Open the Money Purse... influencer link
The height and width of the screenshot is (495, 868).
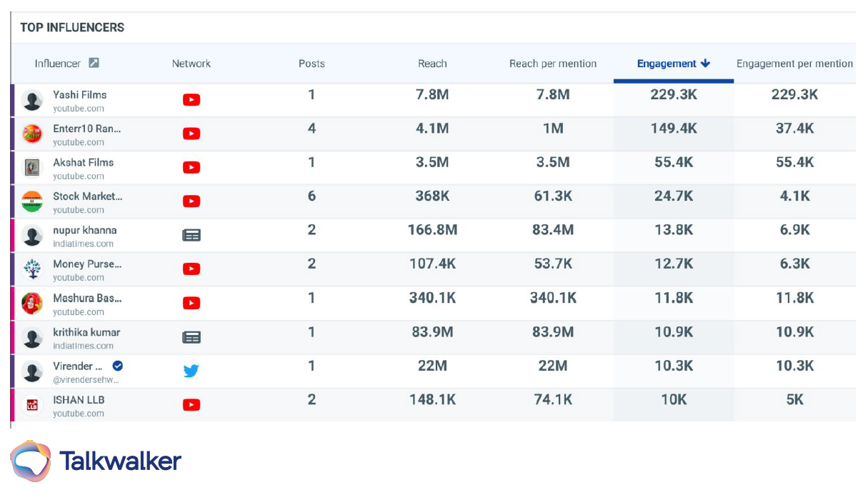click(87, 264)
